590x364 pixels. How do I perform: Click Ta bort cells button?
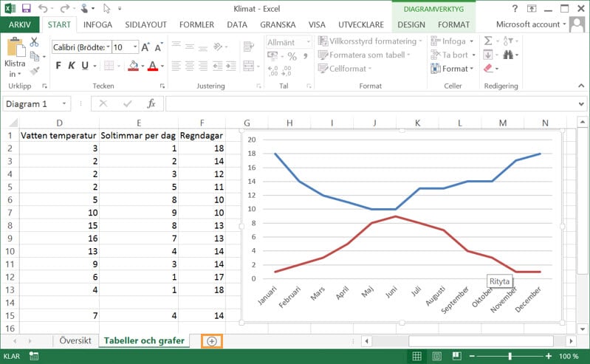click(453, 55)
